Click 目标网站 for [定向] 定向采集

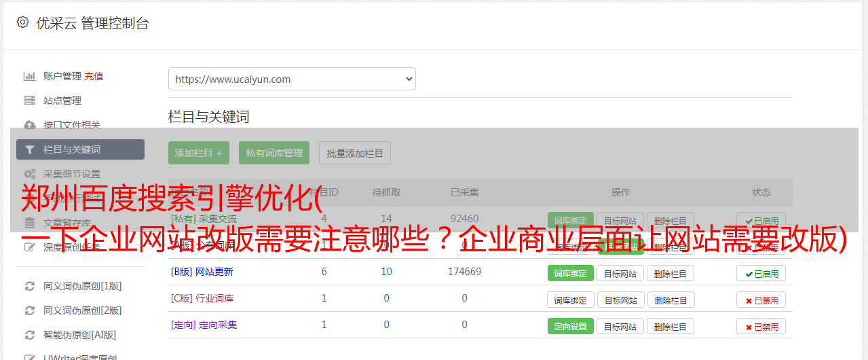[x=620, y=326]
